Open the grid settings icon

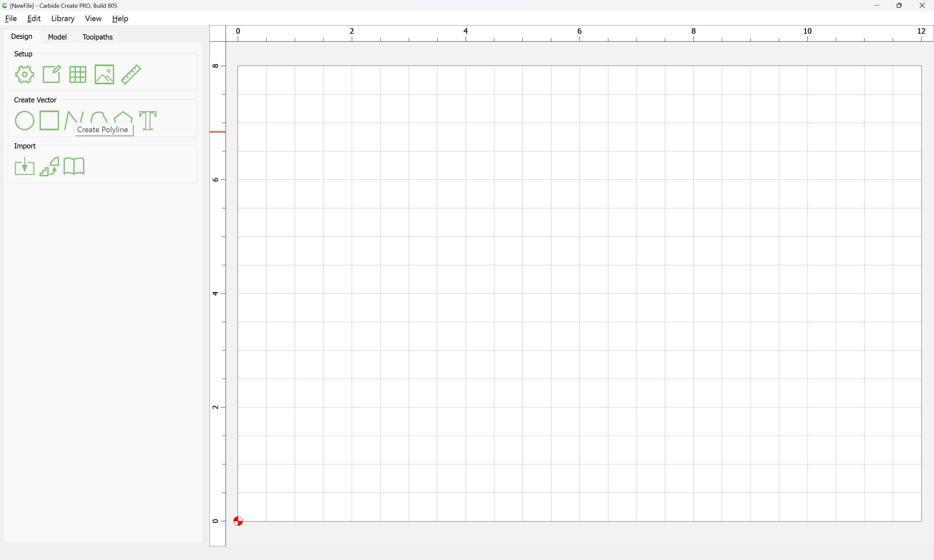pyautogui.click(x=78, y=74)
